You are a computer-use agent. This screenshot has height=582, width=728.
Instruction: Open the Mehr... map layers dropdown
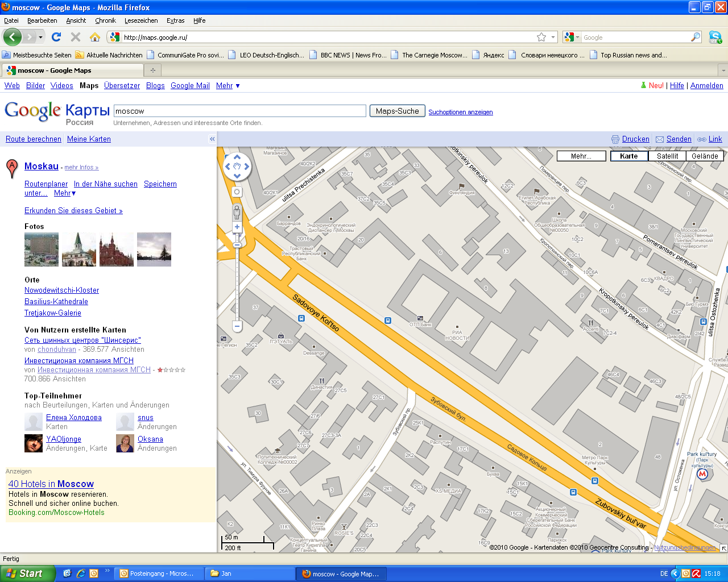[581, 156]
